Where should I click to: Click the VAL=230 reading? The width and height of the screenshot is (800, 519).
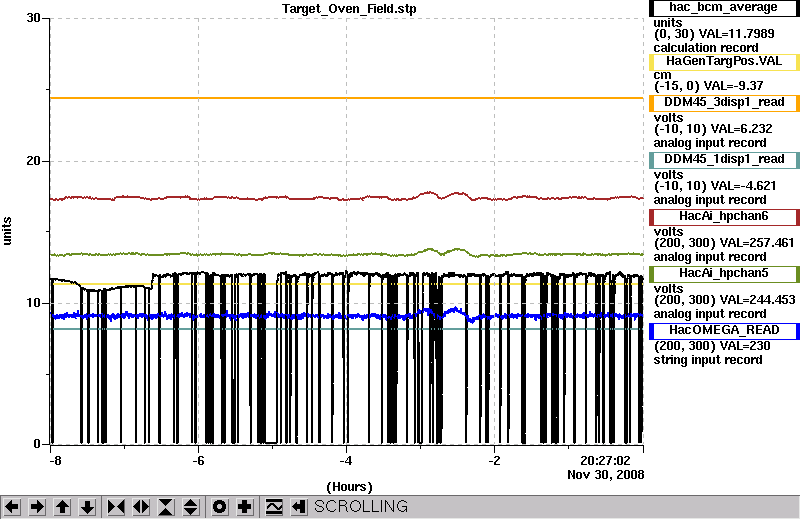(741, 346)
